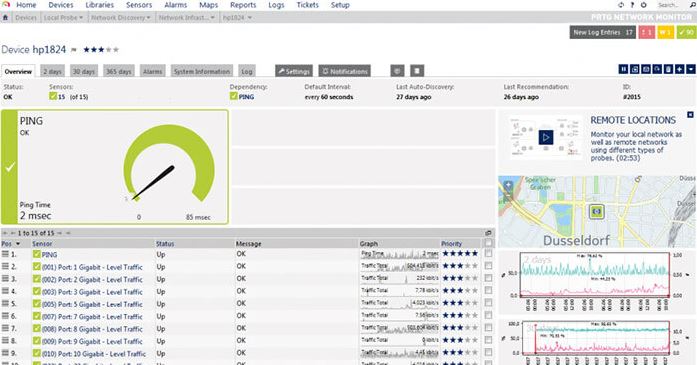697x365 pixels.
Task: Open the New Log Entries button
Action: click(603, 32)
